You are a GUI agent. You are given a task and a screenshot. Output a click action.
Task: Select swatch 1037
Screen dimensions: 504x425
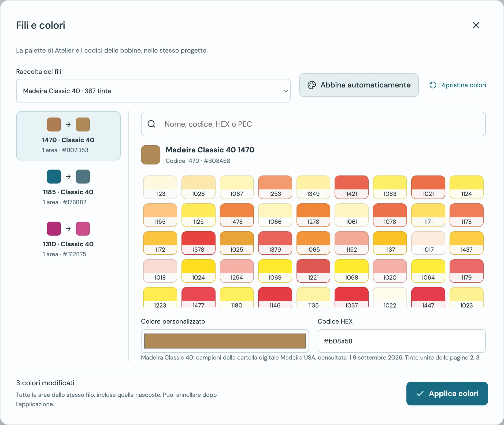(351, 298)
